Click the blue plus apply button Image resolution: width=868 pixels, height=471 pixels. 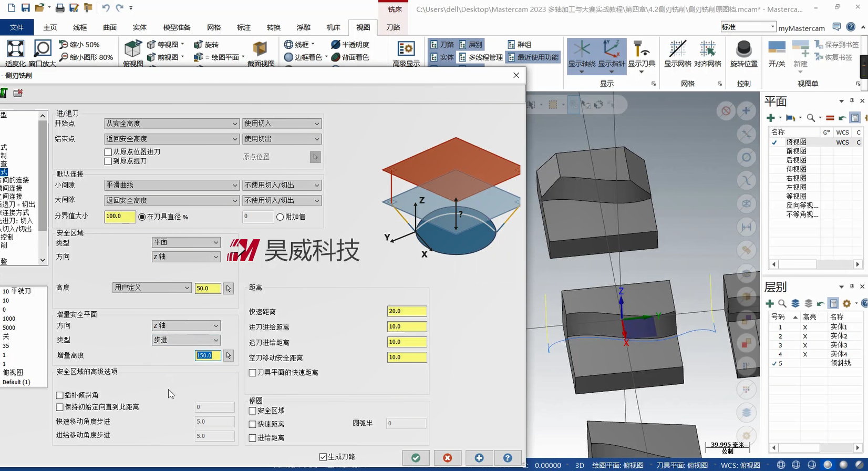click(479, 458)
